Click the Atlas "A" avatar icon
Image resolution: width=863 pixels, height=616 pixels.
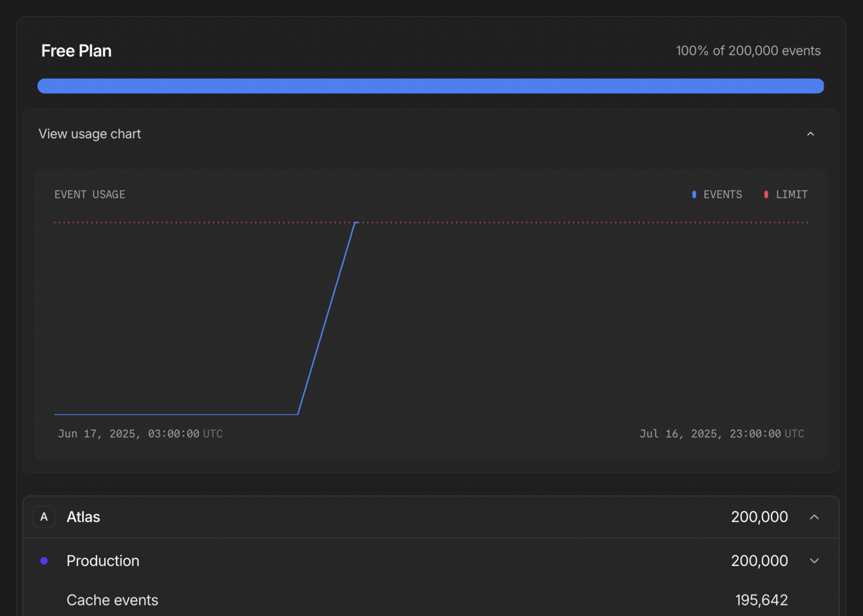pos(44,517)
